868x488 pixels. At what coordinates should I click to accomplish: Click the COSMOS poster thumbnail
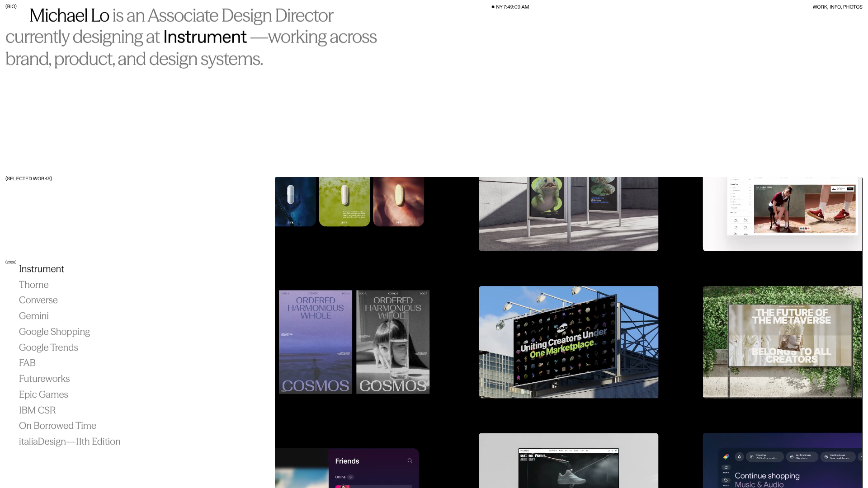315,342
